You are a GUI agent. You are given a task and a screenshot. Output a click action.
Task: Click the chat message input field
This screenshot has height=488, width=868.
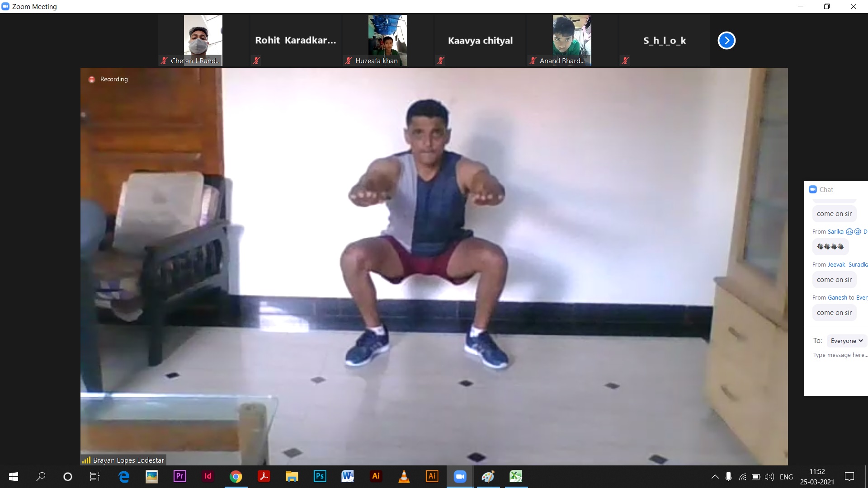(840, 356)
